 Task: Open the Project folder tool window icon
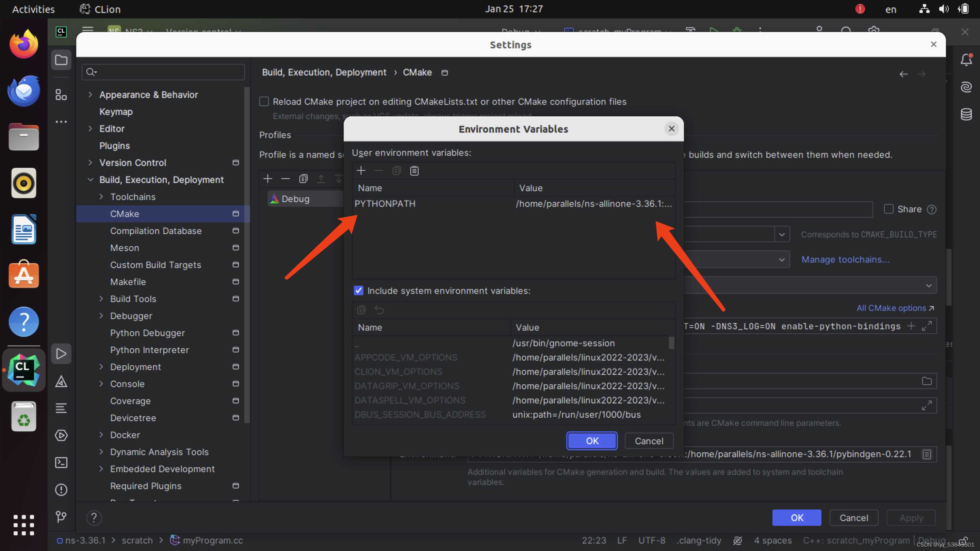pyautogui.click(x=61, y=60)
